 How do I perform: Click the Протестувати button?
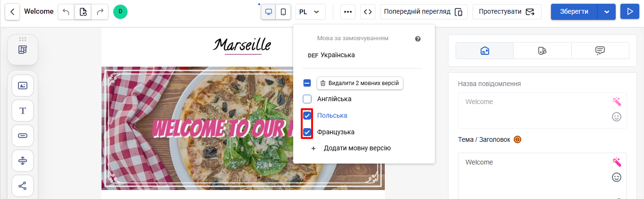(507, 12)
